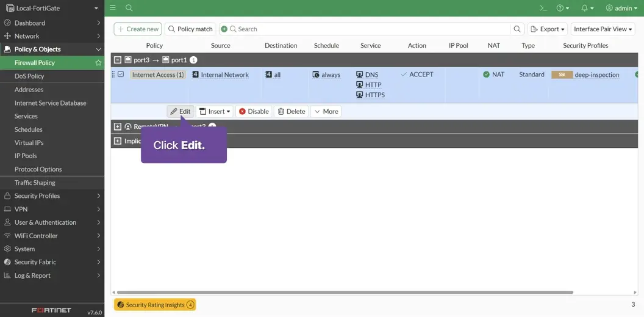644x317 pixels.
Task: Open Policy match tool
Action: point(190,29)
